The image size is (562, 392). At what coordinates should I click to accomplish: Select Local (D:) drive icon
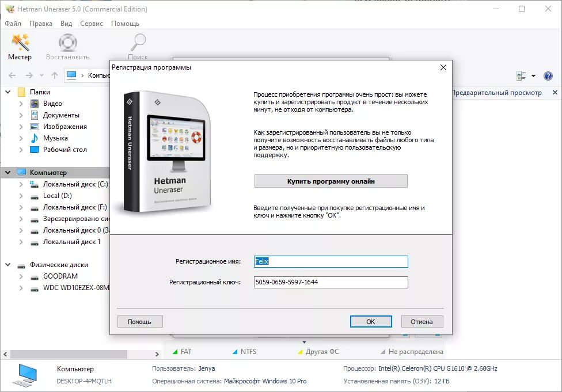[35, 196]
